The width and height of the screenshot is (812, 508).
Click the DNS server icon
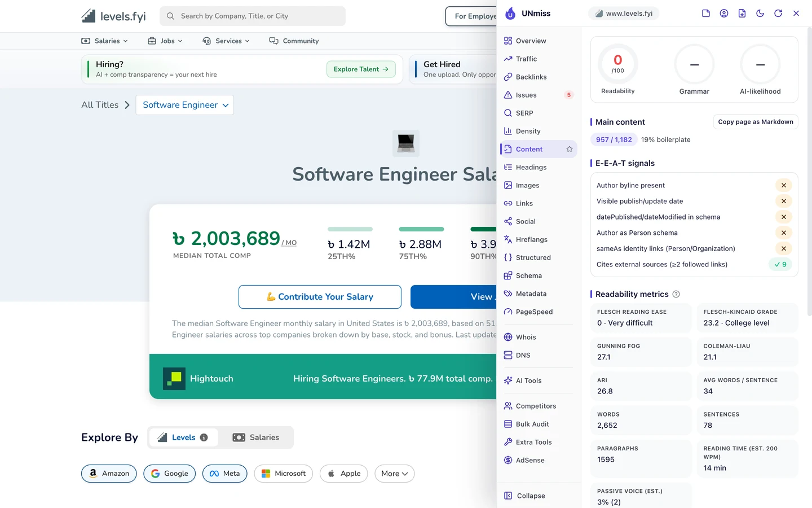(508, 355)
